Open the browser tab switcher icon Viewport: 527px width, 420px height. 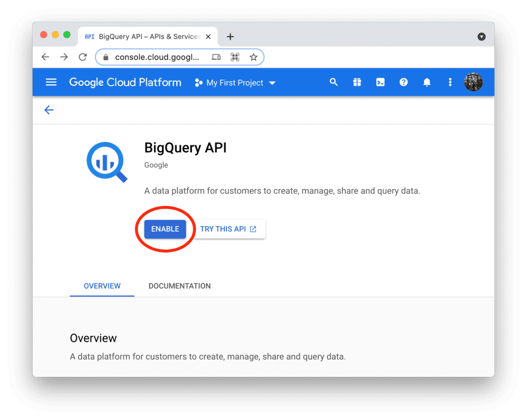coord(216,57)
